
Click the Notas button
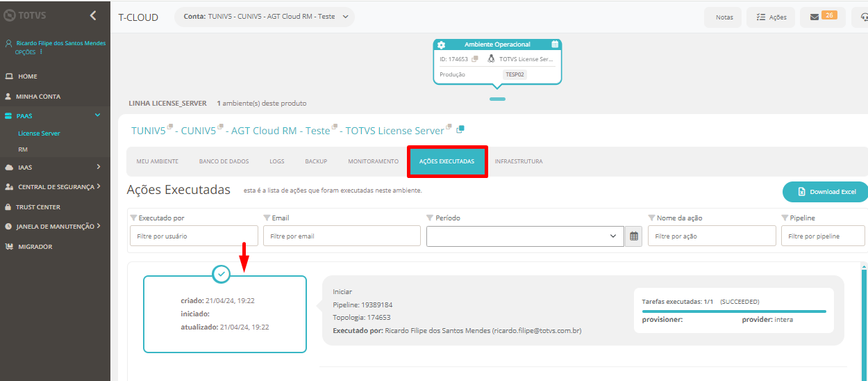pyautogui.click(x=724, y=17)
